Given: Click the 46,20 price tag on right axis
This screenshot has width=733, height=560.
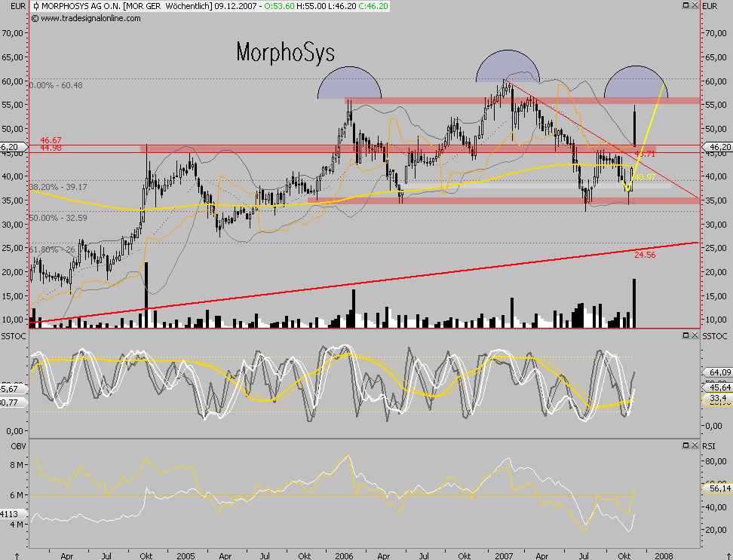Looking at the screenshot, I should point(719,147).
